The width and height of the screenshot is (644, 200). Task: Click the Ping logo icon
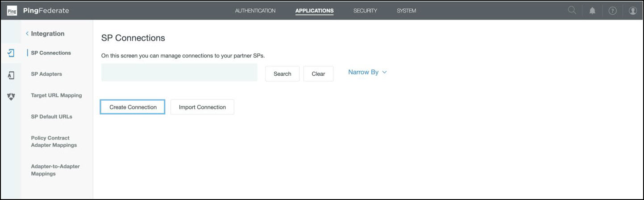[x=12, y=11]
